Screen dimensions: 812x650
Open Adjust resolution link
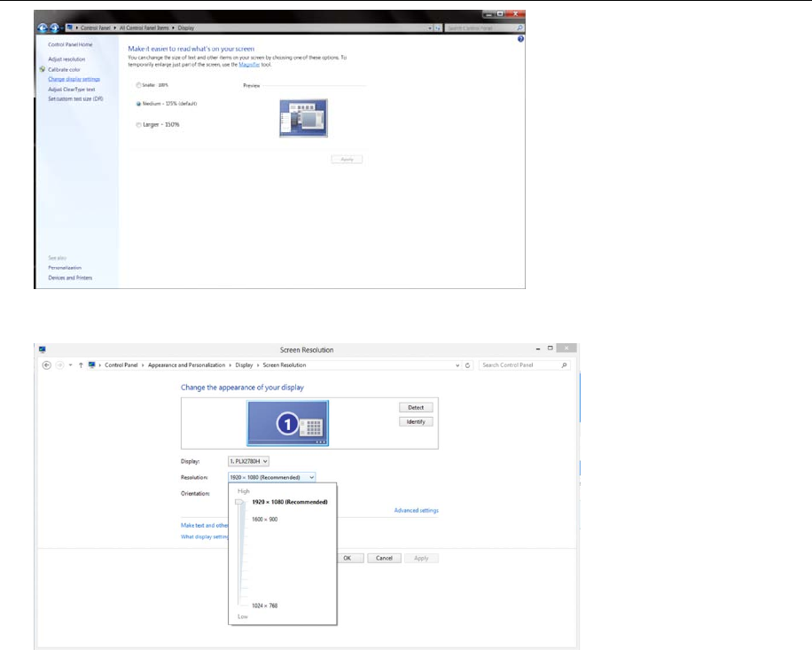tap(66, 59)
